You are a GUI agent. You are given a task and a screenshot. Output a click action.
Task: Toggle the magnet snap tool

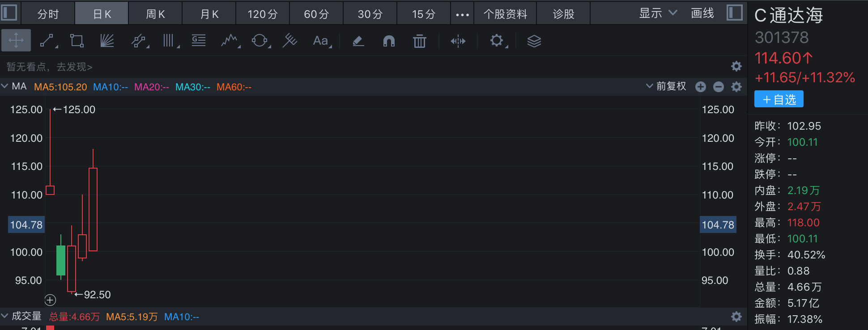click(389, 41)
